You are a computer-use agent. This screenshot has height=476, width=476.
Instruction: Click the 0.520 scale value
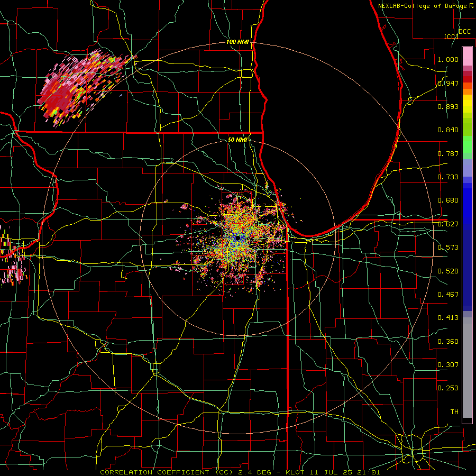pos(448,271)
